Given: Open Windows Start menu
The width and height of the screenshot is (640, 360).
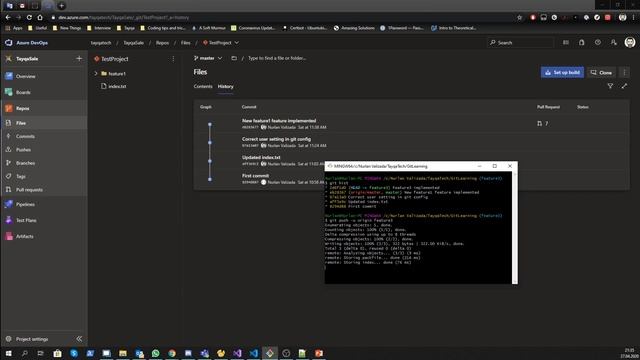Looking at the screenshot, I should pyautogui.click(x=8, y=353).
